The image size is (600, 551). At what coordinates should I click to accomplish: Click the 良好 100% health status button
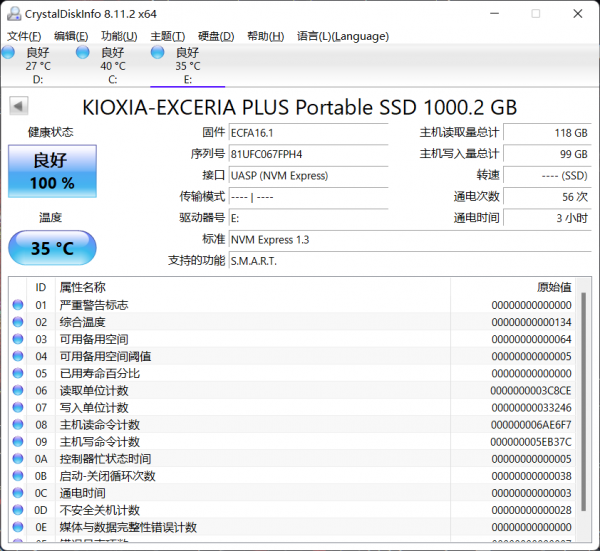[x=52, y=171]
